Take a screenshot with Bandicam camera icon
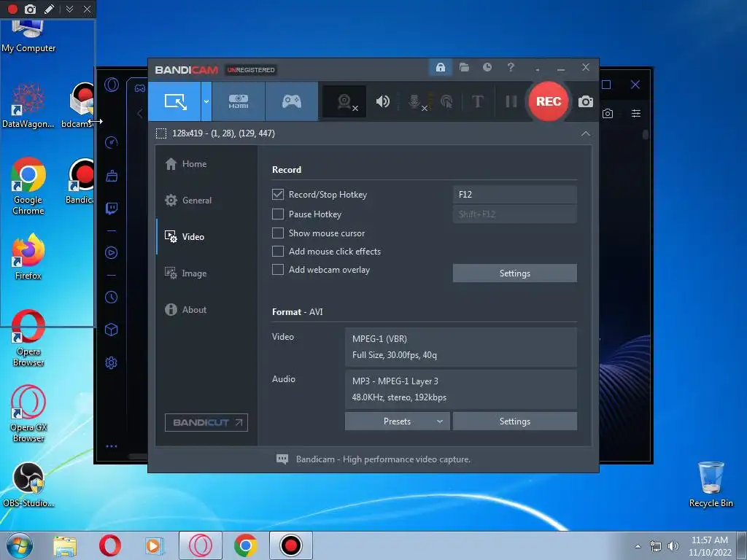This screenshot has height=560, width=747. [x=586, y=101]
